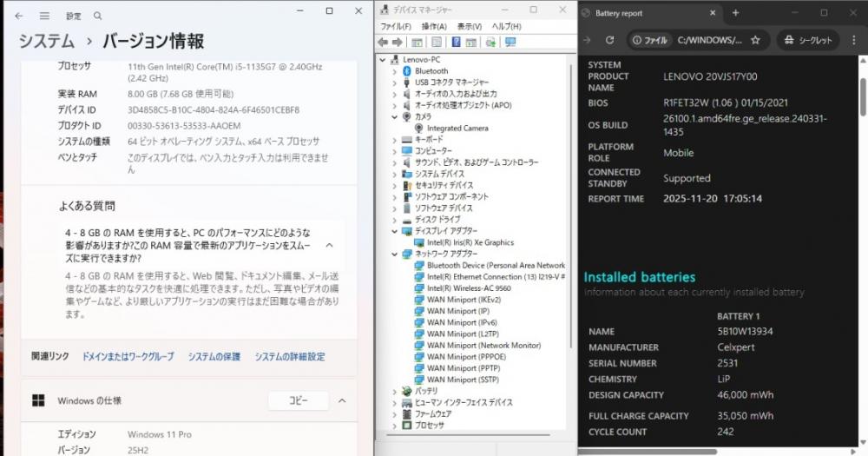Open search in the Settings window

(97, 16)
